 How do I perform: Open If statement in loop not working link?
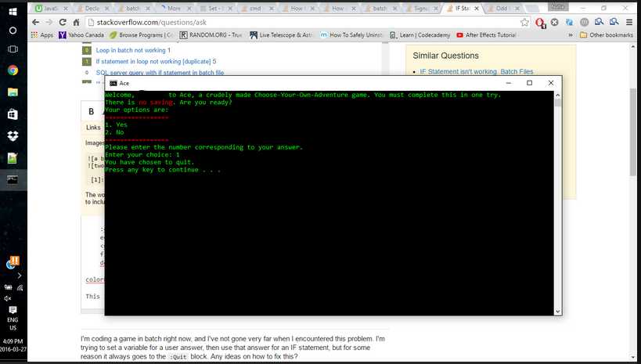point(153,61)
